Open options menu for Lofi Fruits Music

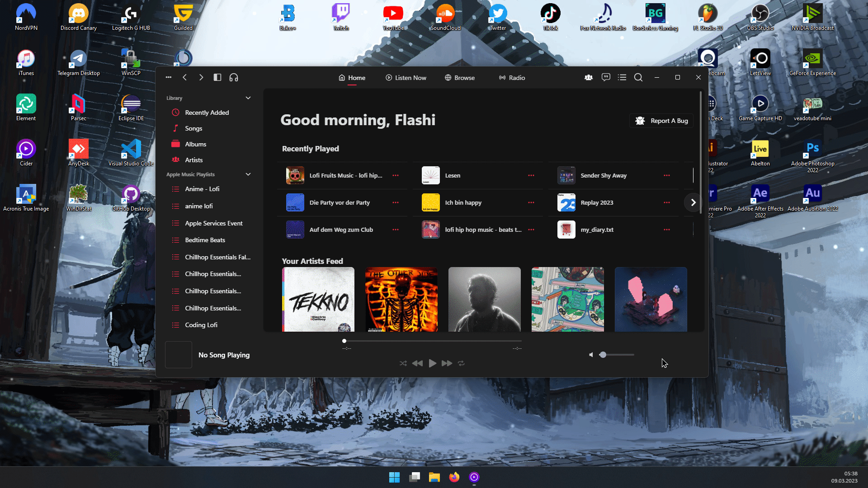(396, 175)
